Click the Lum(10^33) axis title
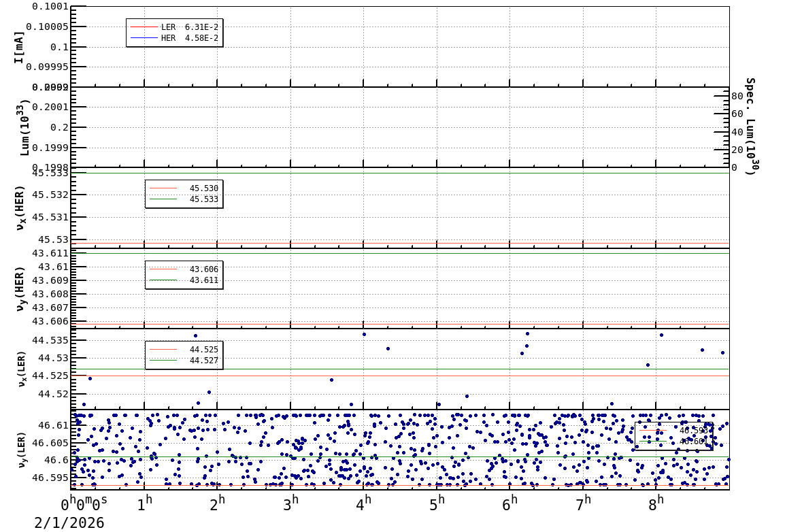The width and height of the screenshot is (785, 532). pos(24,127)
